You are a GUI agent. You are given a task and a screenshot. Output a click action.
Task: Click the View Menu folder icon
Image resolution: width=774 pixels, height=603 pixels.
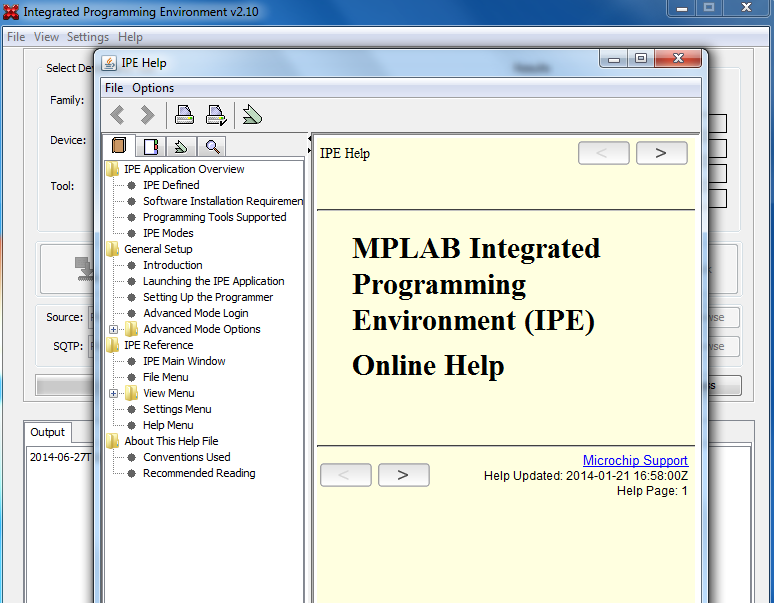131,393
